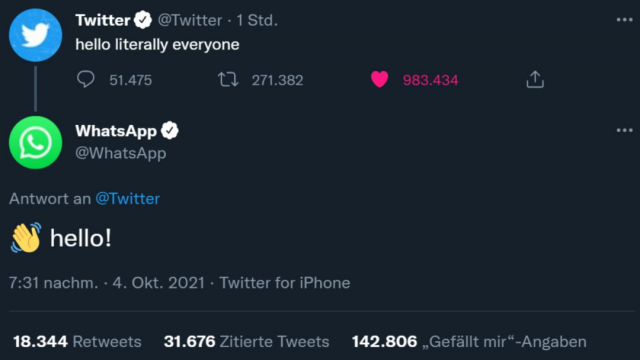Screen dimensions: 640x360
Task: Click the 7:31 nachm. 4. Okt. 2021 timestamp
Action: (107, 283)
